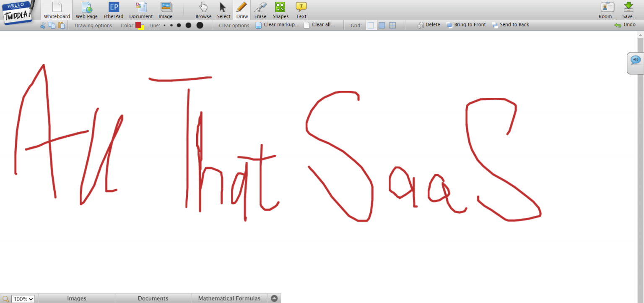Open the EtherPad collaboration tool

tap(113, 10)
